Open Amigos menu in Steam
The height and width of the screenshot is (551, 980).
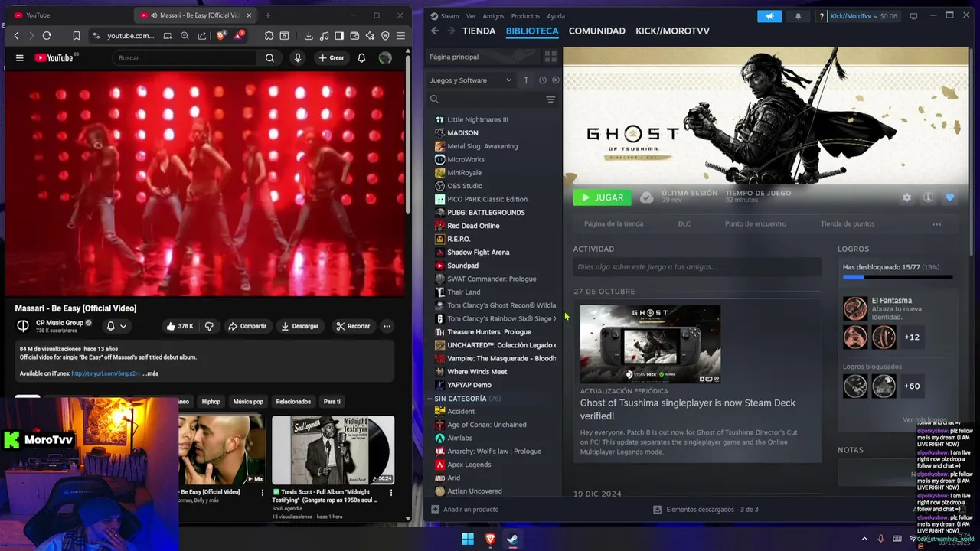[493, 16]
